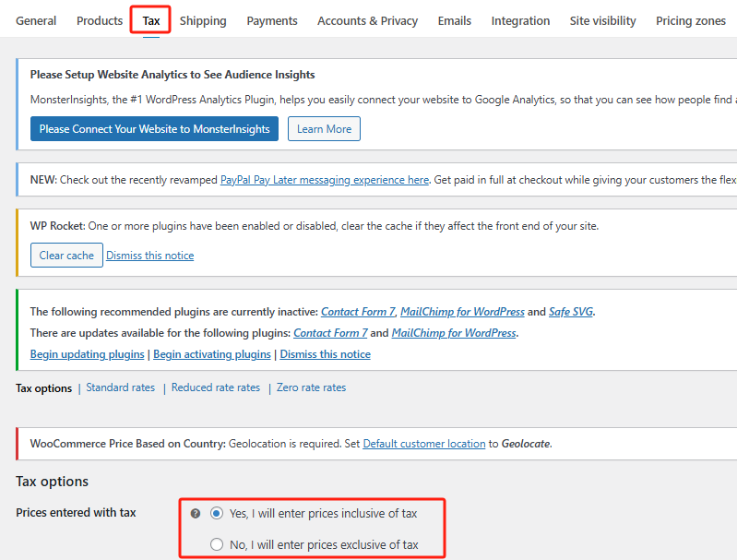
Task: Open Accounts & Privacy tab
Action: click(367, 20)
